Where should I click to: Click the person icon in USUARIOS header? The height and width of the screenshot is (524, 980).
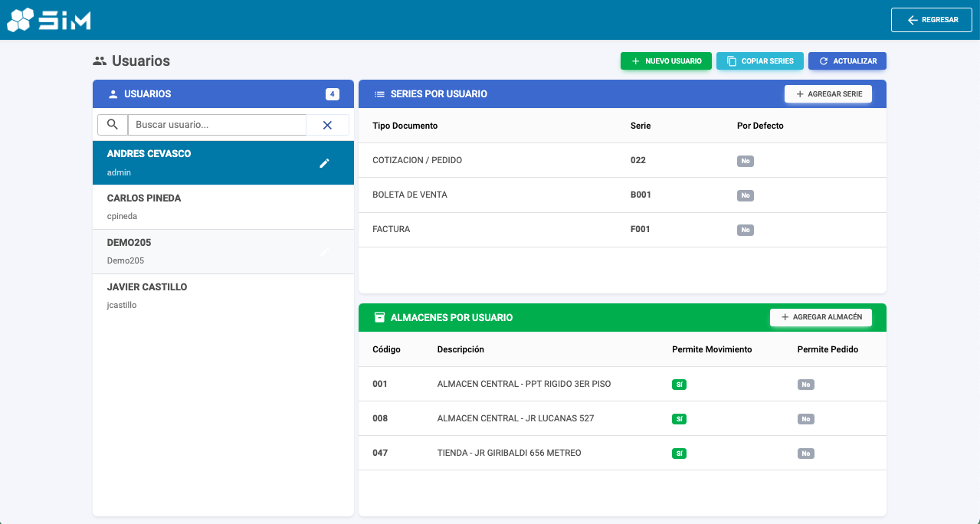(113, 94)
